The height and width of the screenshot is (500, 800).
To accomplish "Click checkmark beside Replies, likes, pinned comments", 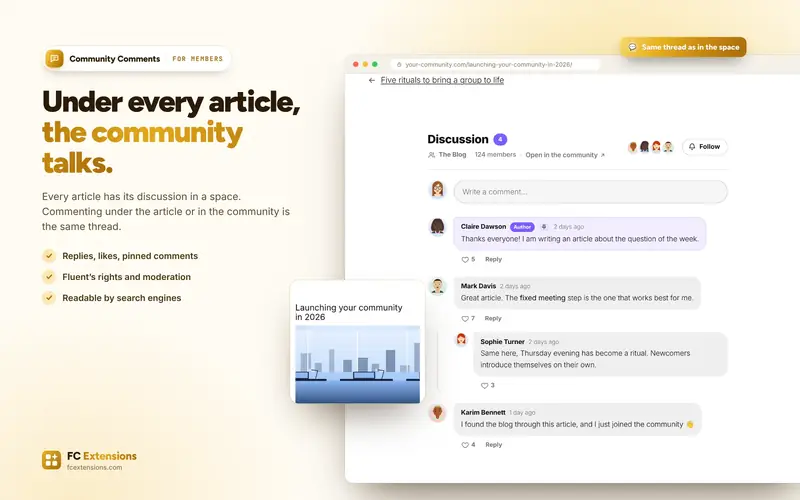I will [49, 256].
